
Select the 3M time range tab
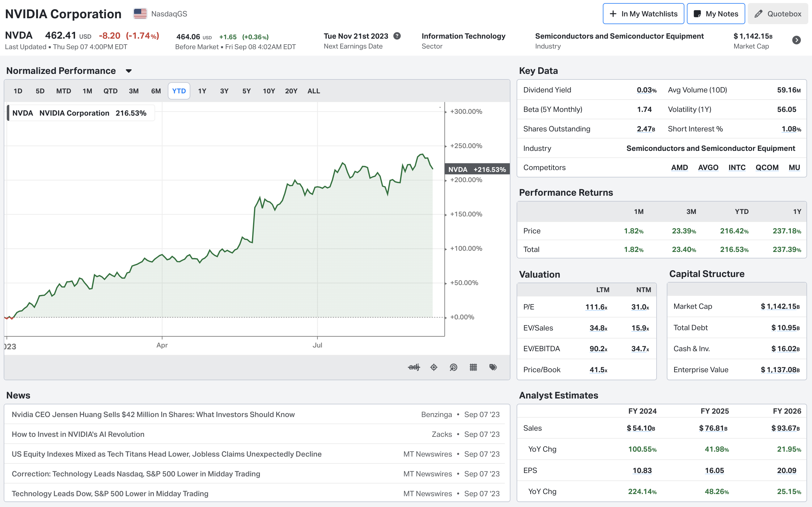(134, 91)
